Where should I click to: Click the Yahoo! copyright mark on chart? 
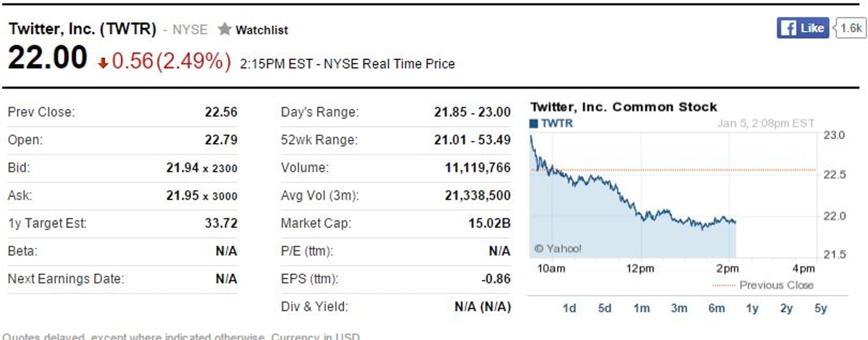point(557,249)
